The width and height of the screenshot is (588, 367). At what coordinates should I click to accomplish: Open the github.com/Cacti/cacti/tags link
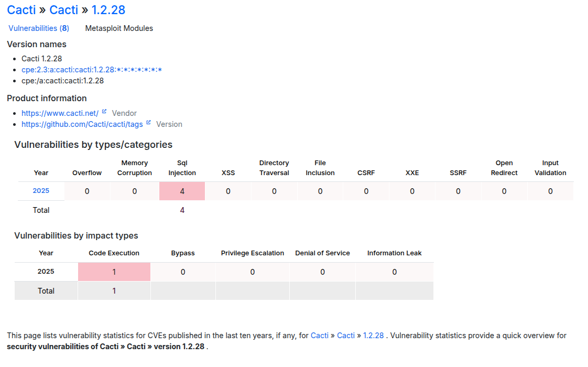click(x=82, y=124)
